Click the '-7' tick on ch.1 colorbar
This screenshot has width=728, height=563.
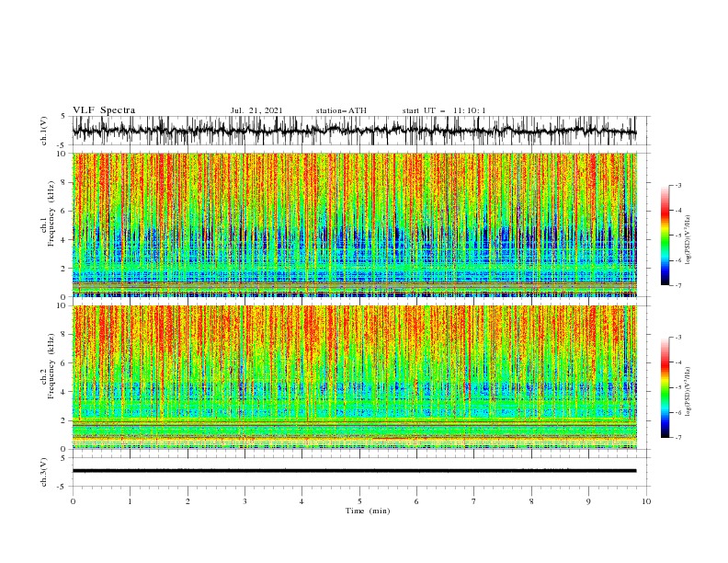(x=678, y=285)
